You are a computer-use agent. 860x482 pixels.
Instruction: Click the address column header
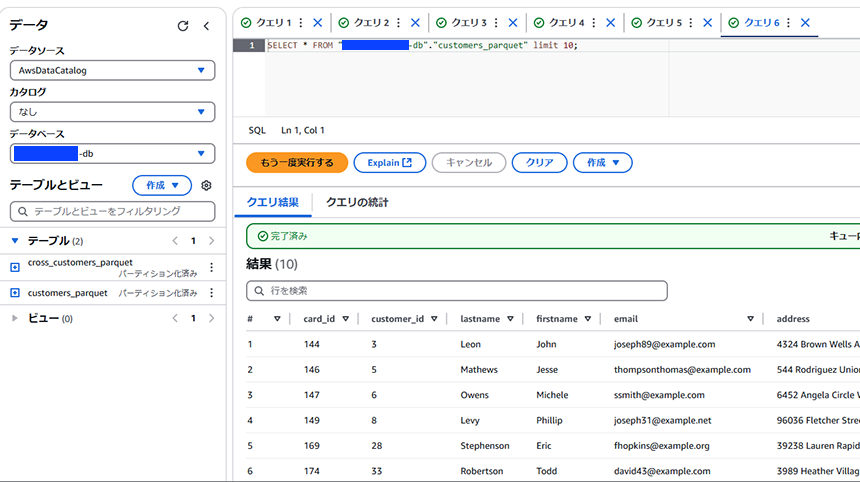pos(793,319)
